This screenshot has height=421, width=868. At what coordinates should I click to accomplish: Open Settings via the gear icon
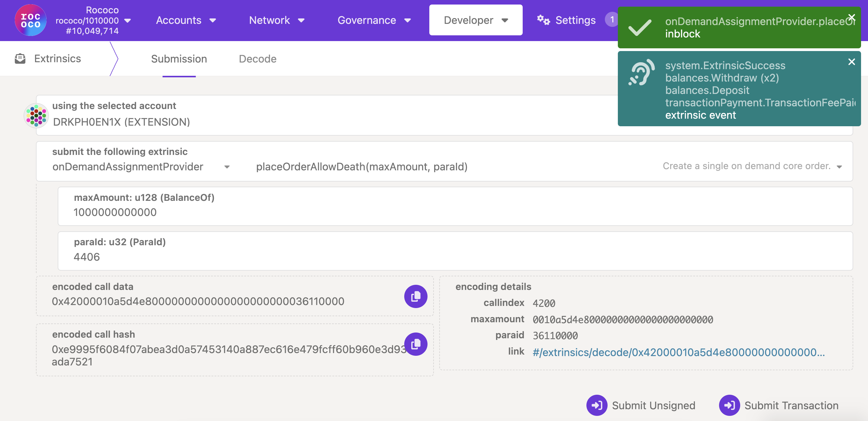coord(543,20)
